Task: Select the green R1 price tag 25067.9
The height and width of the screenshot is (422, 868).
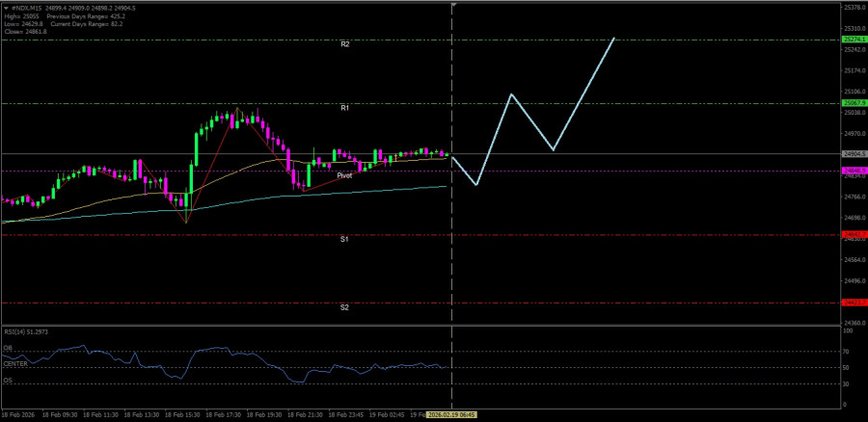Action: [x=852, y=103]
